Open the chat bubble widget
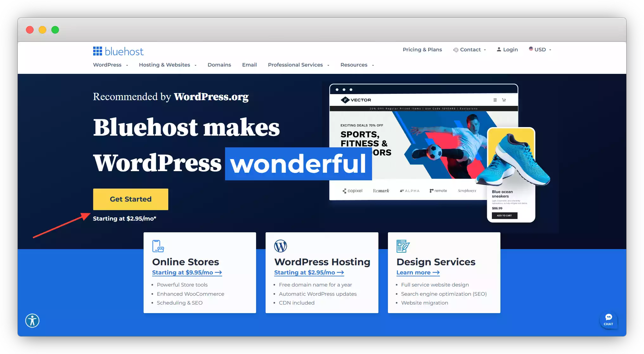The height and width of the screenshot is (354, 644). [x=608, y=320]
